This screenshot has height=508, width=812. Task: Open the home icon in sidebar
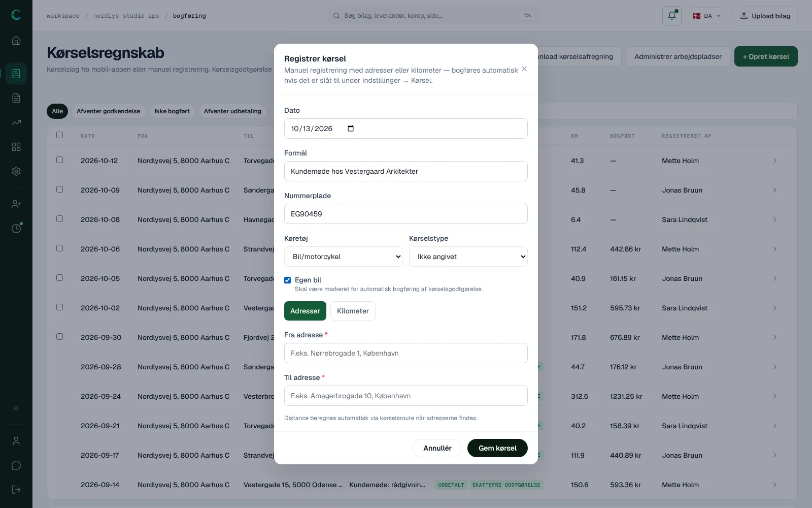coord(16,41)
